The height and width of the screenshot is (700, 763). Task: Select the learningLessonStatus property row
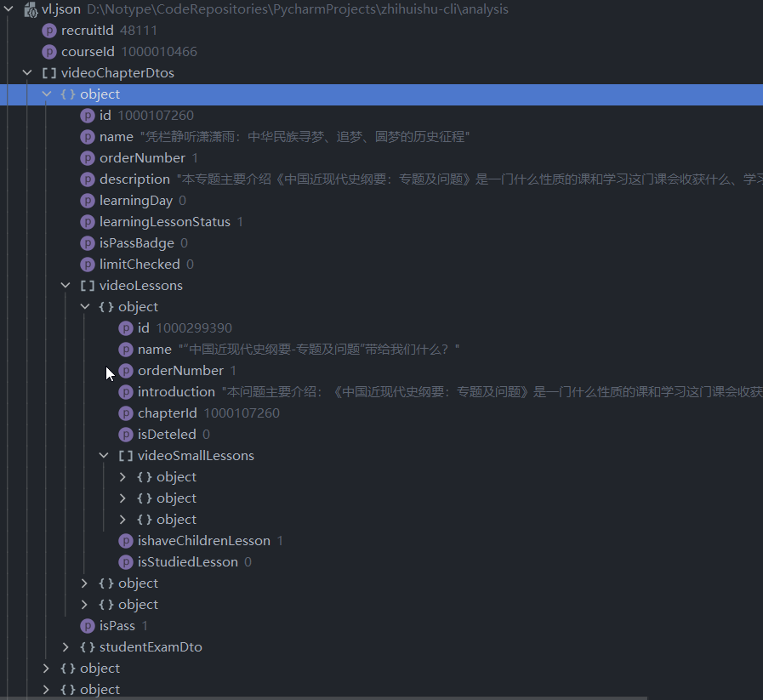(164, 222)
